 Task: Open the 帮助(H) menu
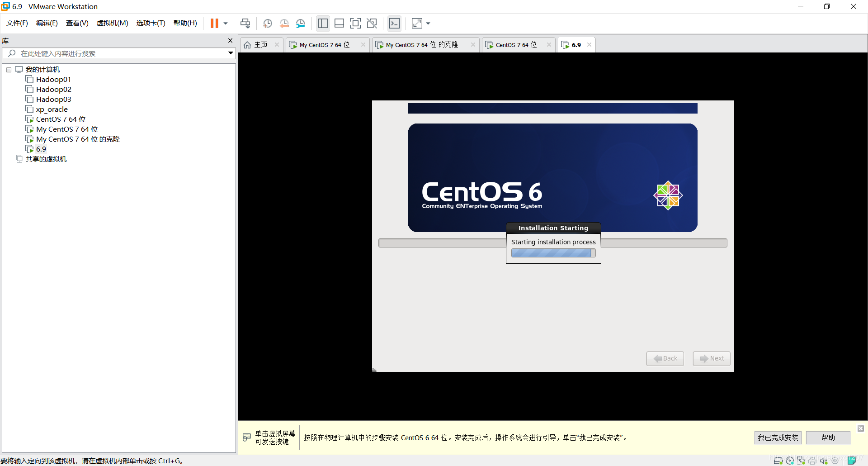[185, 23]
